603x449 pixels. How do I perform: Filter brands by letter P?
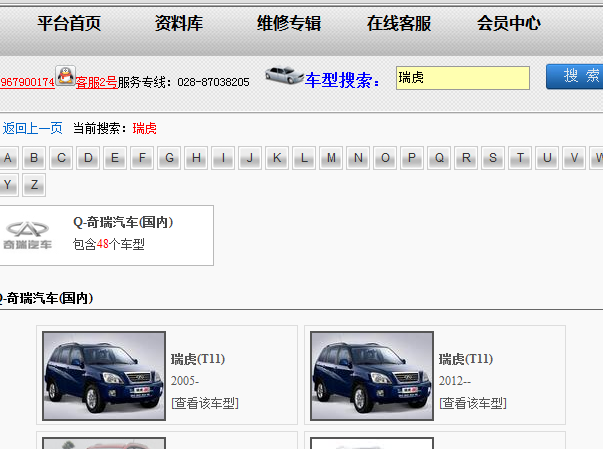412,158
